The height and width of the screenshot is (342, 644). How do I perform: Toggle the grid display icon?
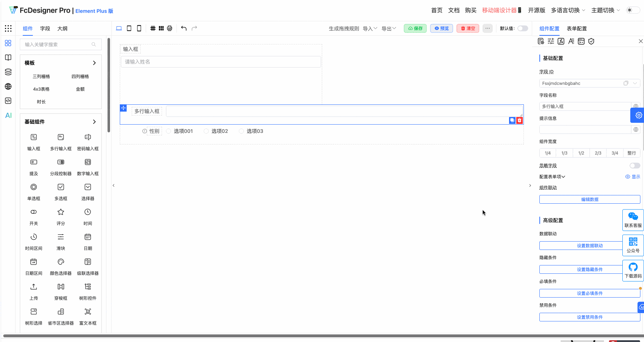click(x=153, y=28)
